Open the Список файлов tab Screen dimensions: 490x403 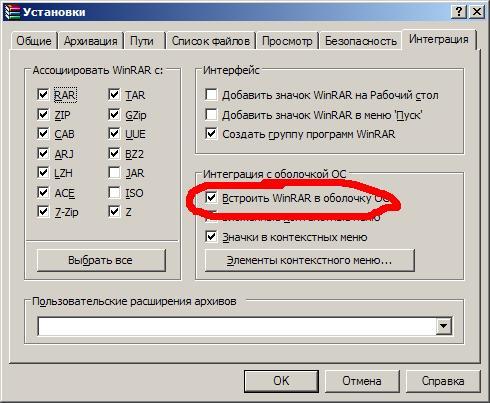(211, 41)
